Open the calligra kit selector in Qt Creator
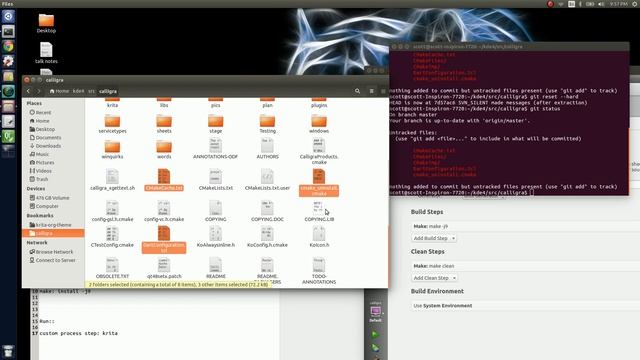Viewport: 640px width, 360px height. coord(376,312)
